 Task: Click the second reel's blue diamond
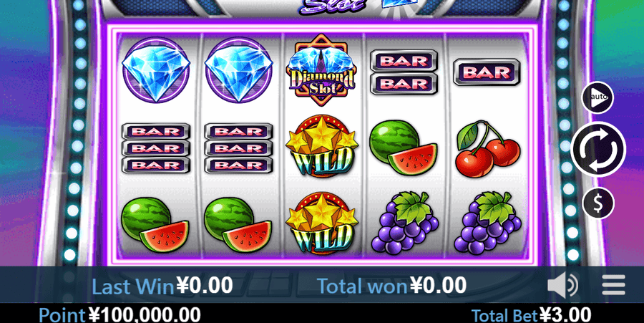coord(238,70)
